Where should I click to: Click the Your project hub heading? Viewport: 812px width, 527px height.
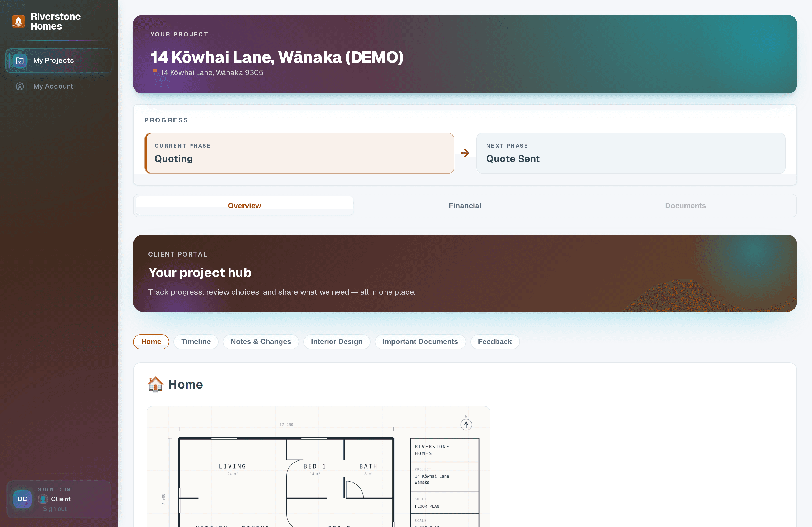[200, 272]
